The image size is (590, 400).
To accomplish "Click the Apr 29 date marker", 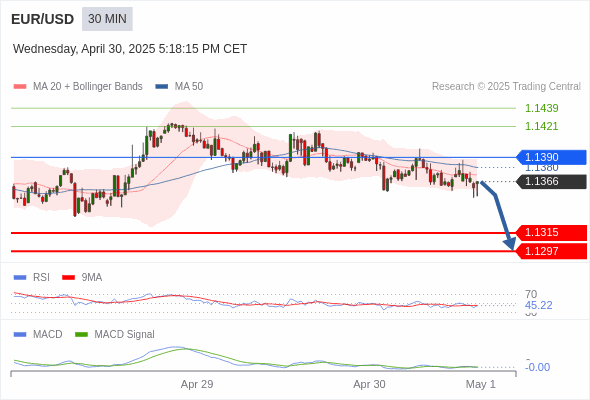I will [x=197, y=384].
